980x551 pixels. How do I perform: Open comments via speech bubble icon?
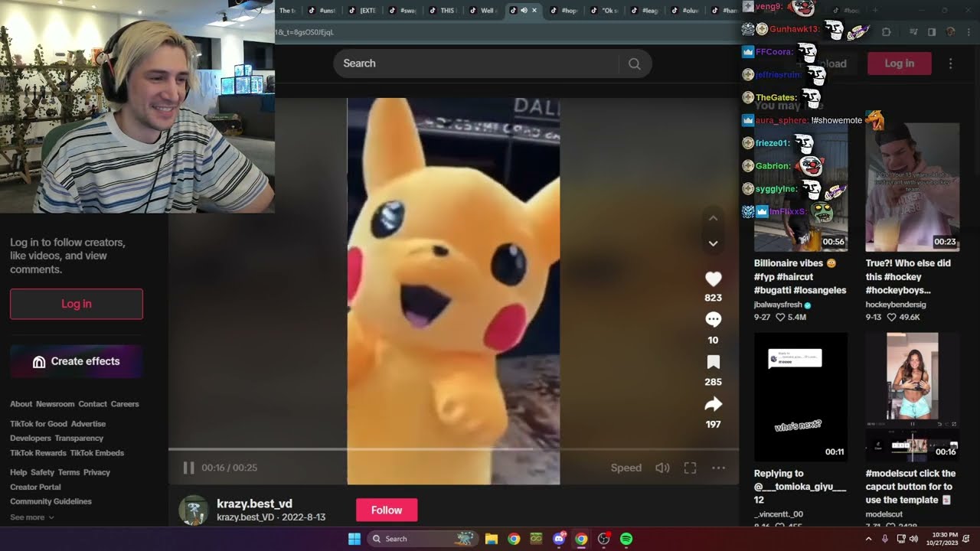pyautogui.click(x=713, y=320)
